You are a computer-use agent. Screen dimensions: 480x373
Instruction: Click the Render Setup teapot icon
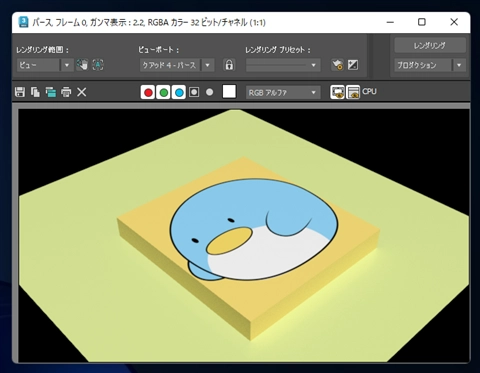point(337,65)
